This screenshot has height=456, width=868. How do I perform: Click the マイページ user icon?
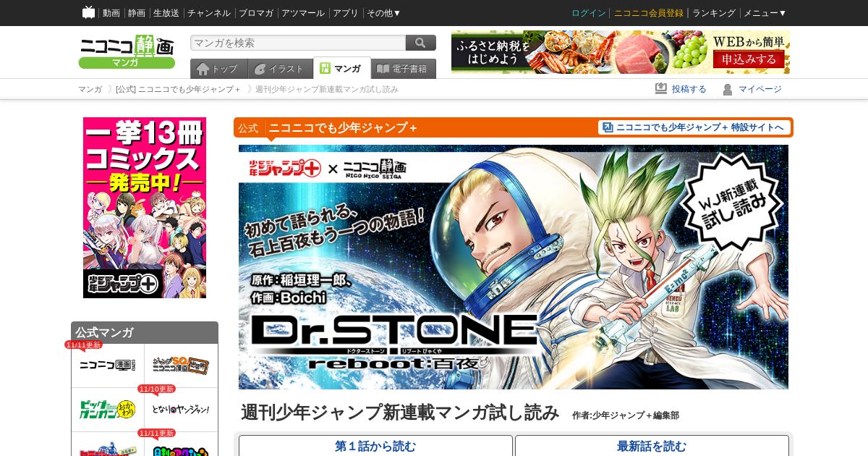pos(728,89)
